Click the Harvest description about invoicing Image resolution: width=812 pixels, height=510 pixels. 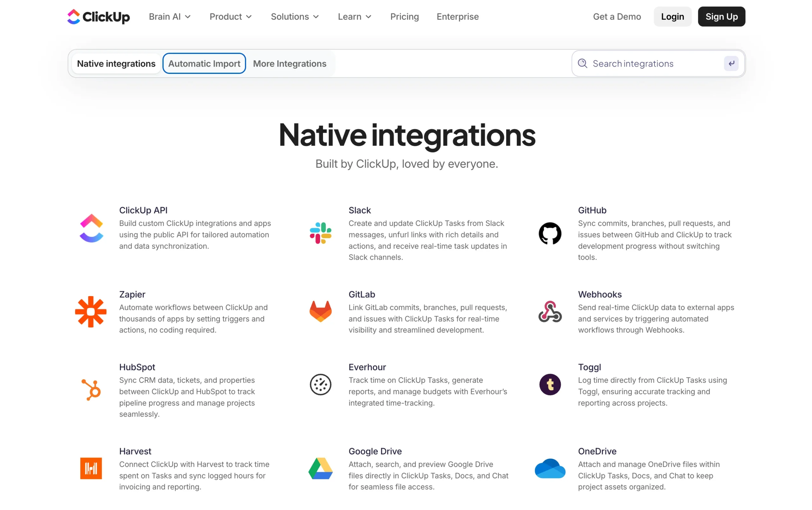[x=194, y=475]
